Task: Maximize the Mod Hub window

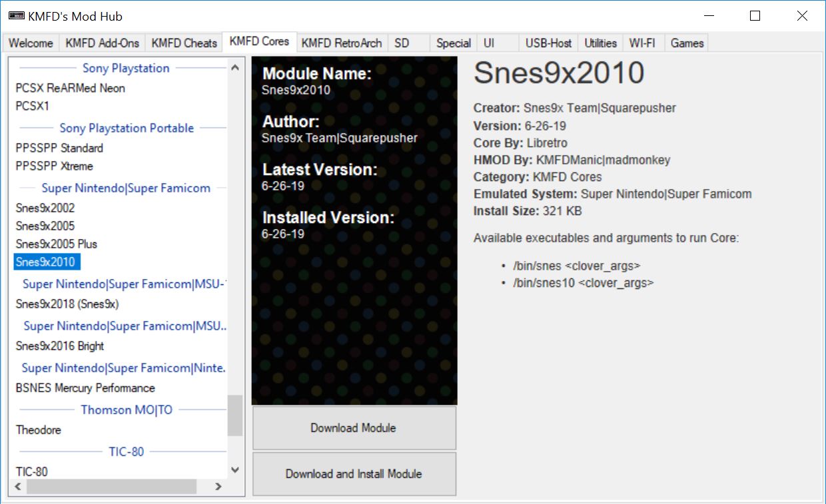Action: point(755,16)
